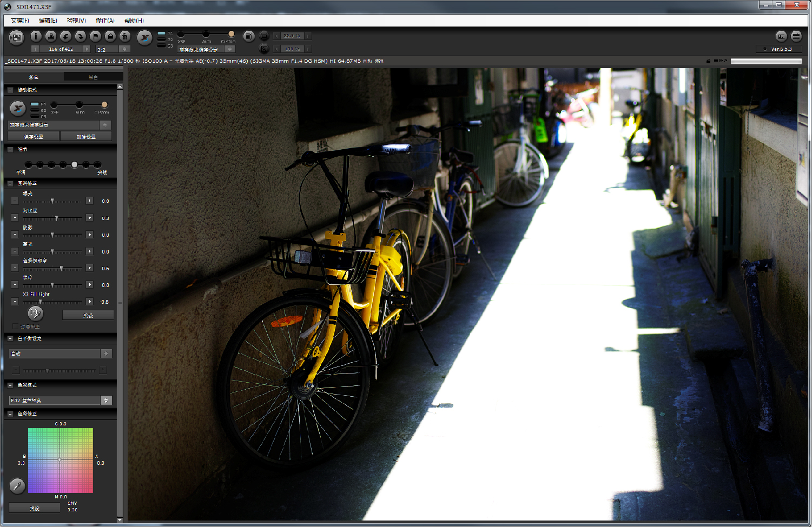Increase X3 Fill Light with its plus button
The width and height of the screenshot is (812, 527).
(x=89, y=301)
